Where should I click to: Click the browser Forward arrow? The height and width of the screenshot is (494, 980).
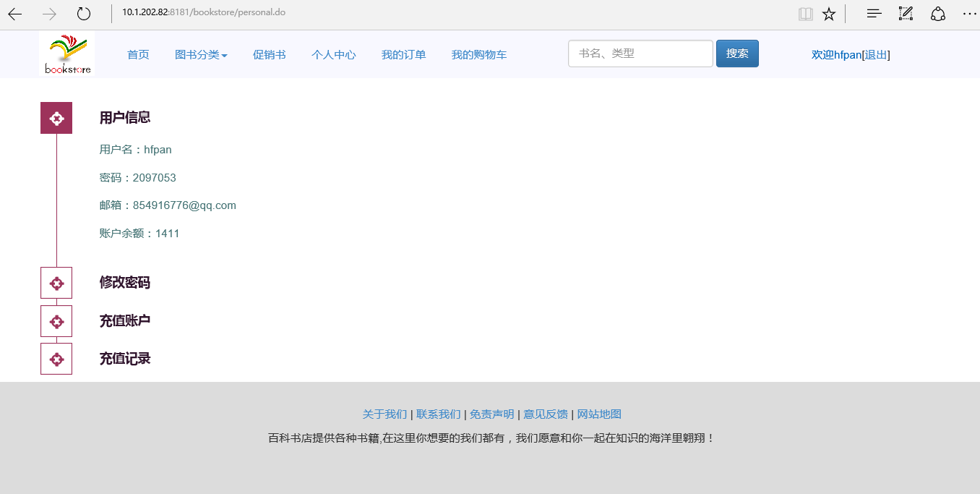click(x=49, y=14)
